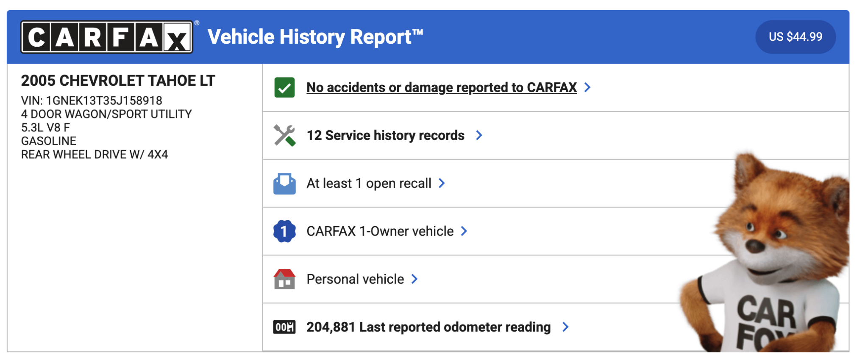View 12 Service history records text
The height and width of the screenshot is (364, 868).
click(x=385, y=135)
